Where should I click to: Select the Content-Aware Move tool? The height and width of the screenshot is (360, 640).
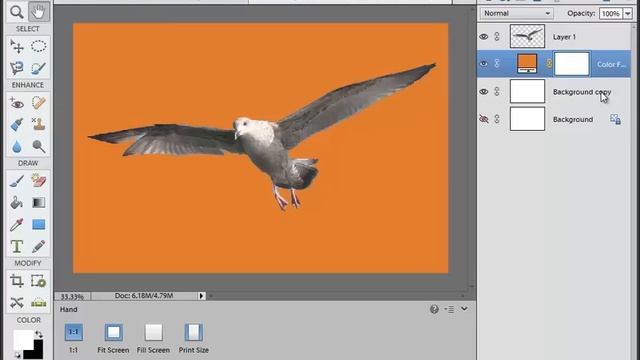(17, 302)
